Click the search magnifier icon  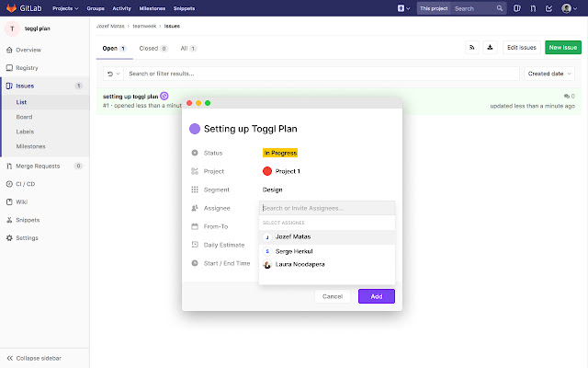click(x=500, y=8)
